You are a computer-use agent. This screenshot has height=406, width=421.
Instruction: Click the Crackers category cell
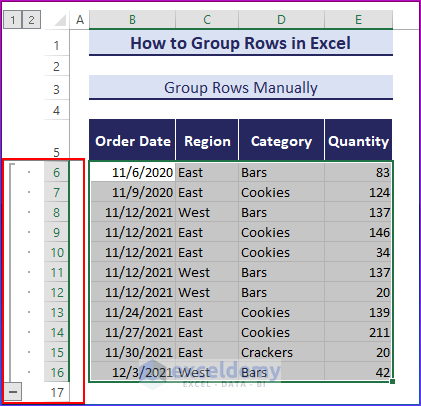tap(281, 352)
